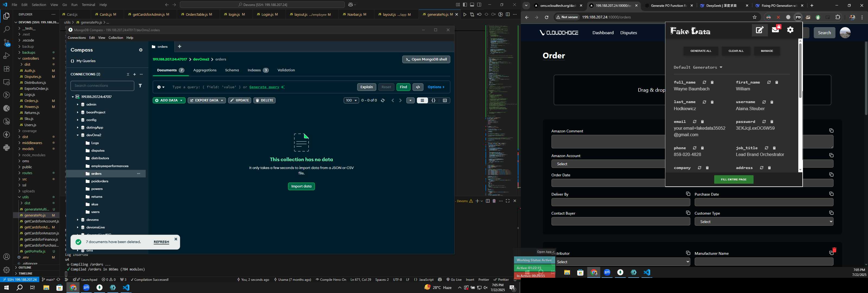Click the Search connections input field
The width and height of the screenshot is (868, 293).
tap(103, 86)
